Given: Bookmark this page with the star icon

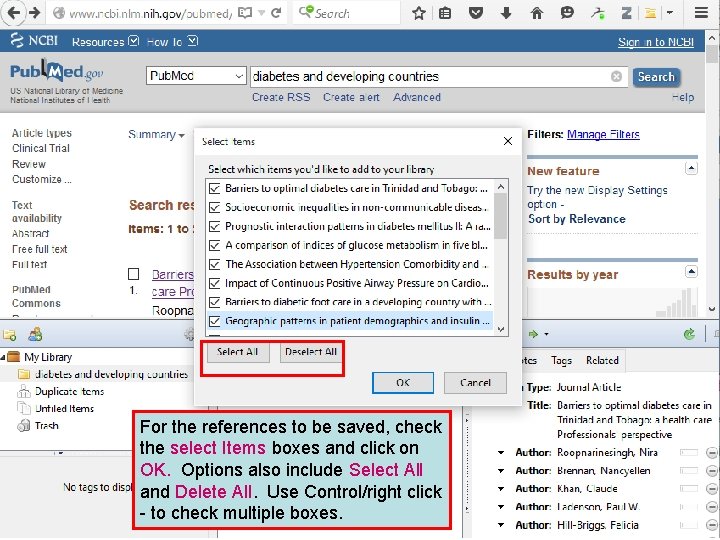Looking at the screenshot, I should click(x=418, y=13).
